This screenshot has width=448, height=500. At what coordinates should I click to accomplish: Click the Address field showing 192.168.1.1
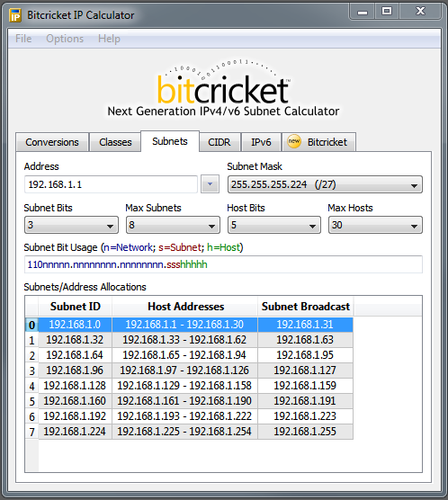(111, 184)
